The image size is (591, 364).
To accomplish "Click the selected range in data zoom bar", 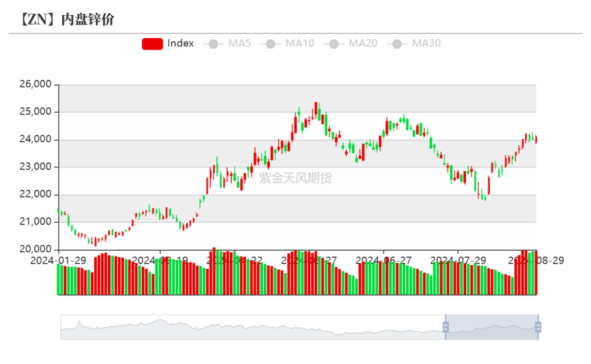I will pos(492,327).
